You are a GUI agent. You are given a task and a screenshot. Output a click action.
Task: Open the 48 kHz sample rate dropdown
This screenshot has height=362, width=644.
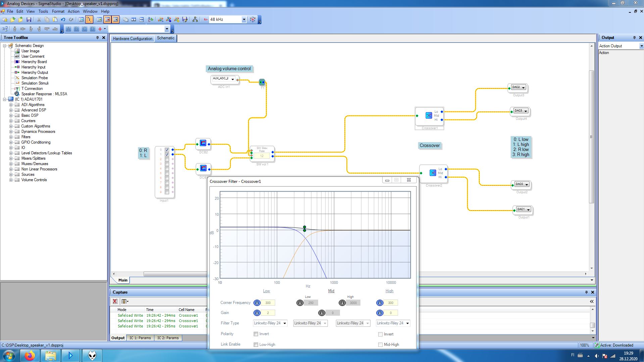tap(244, 19)
